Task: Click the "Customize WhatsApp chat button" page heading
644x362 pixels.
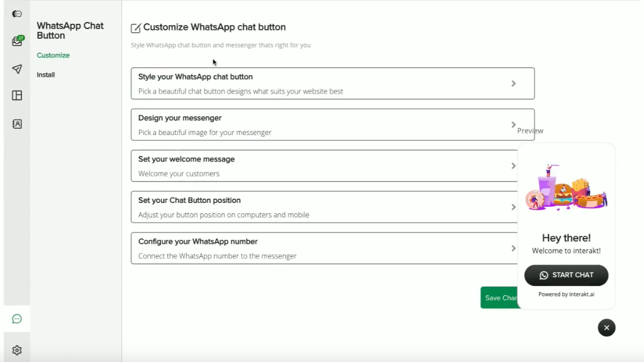Action: (x=214, y=27)
